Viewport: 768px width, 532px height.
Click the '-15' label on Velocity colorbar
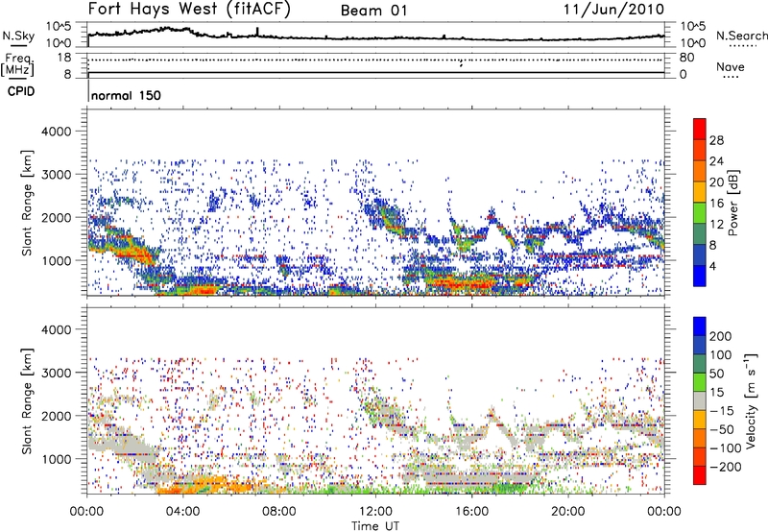tap(722, 411)
